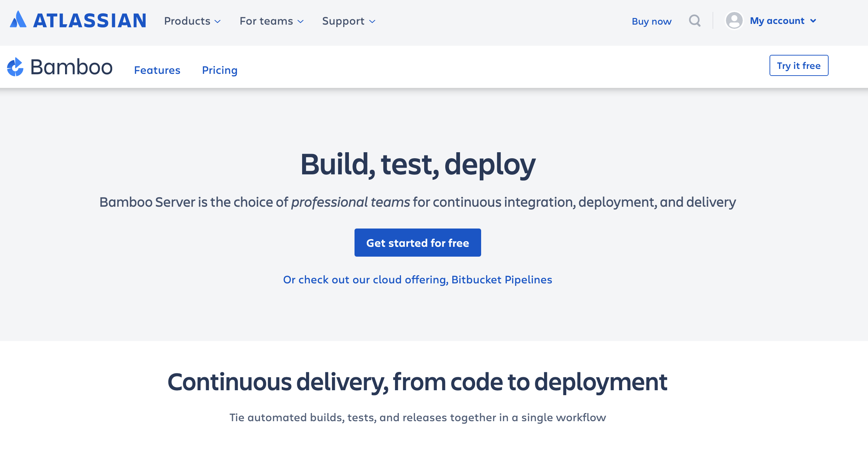Expand the For teams dropdown

tap(271, 21)
